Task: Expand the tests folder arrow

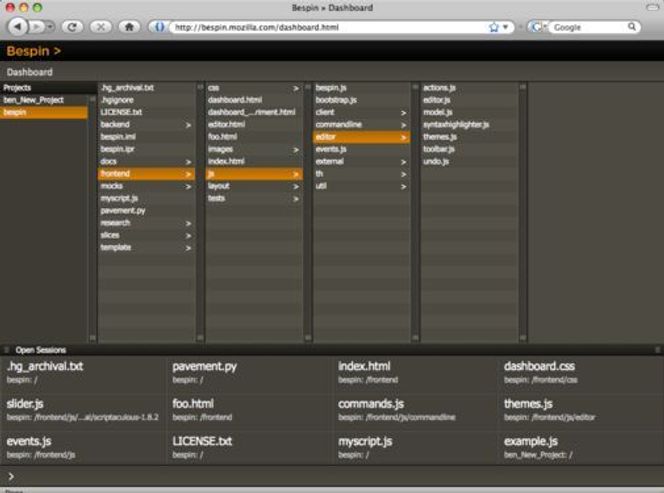Action: pos(296,199)
